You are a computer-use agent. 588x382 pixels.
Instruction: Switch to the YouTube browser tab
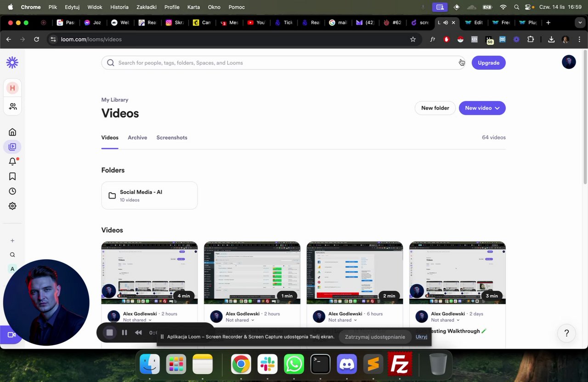(x=256, y=23)
